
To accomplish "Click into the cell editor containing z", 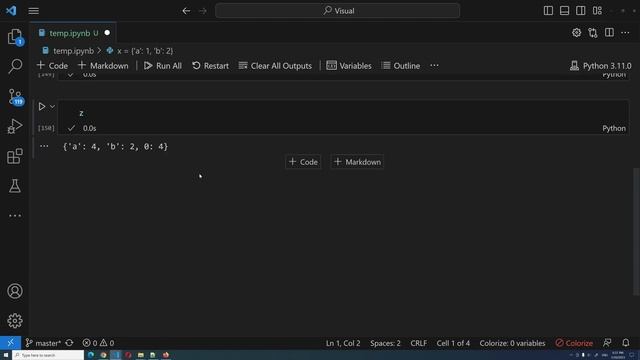I will pos(342,113).
